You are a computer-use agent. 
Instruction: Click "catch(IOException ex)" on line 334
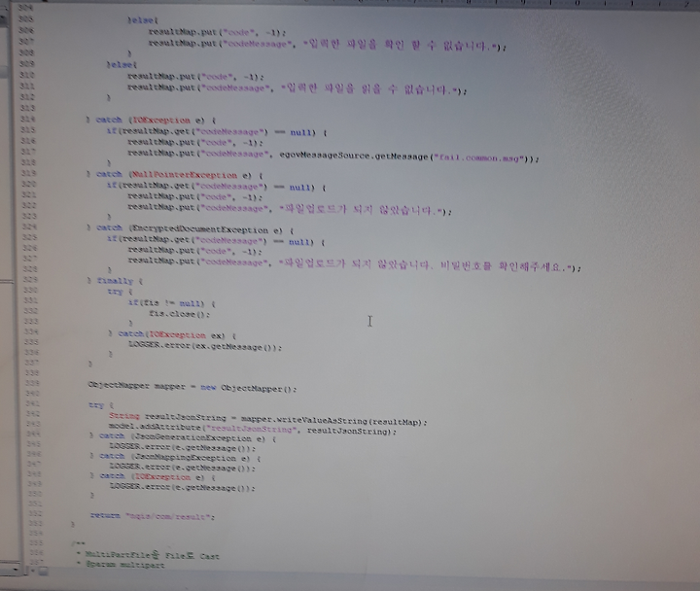click(x=171, y=334)
